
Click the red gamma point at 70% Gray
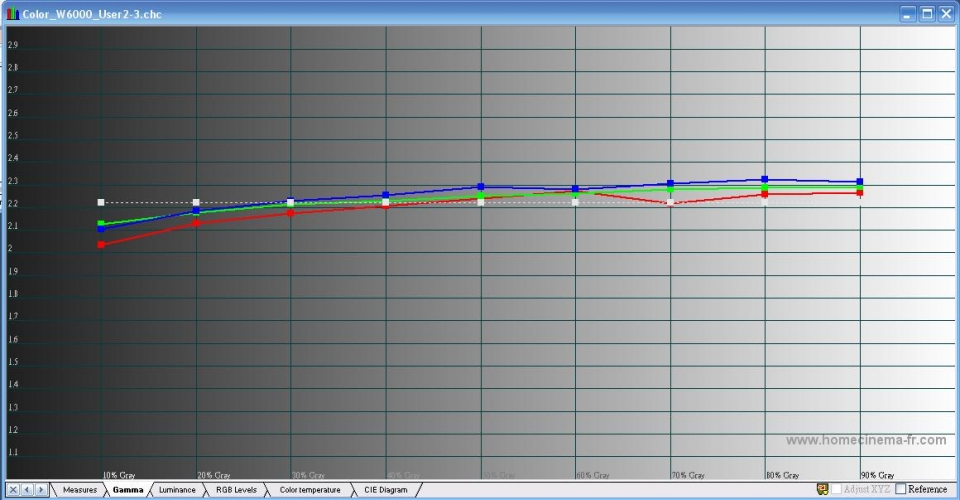click(x=670, y=203)
